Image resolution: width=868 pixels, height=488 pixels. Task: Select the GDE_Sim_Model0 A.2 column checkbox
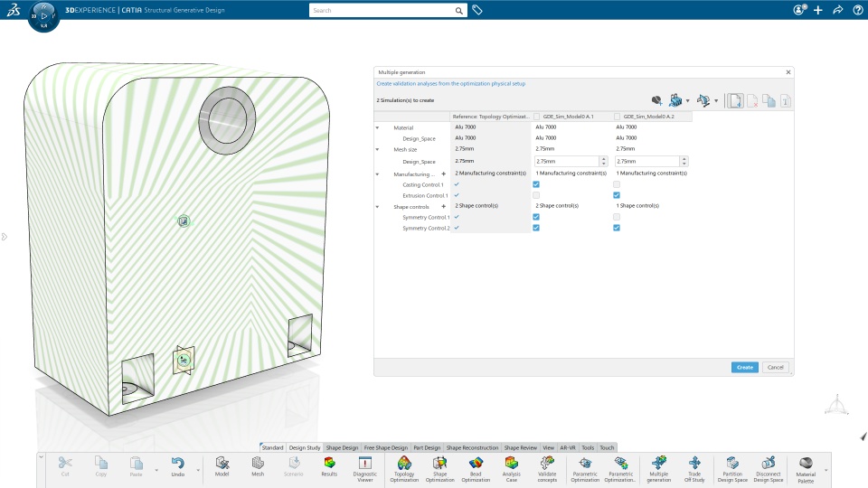click(617, 117)
